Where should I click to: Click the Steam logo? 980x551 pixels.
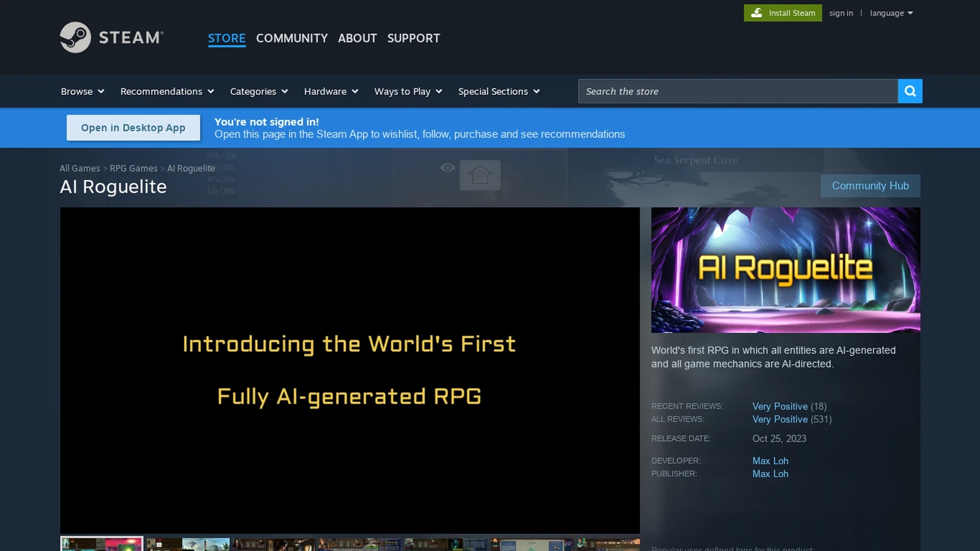(x=111, y=37)
